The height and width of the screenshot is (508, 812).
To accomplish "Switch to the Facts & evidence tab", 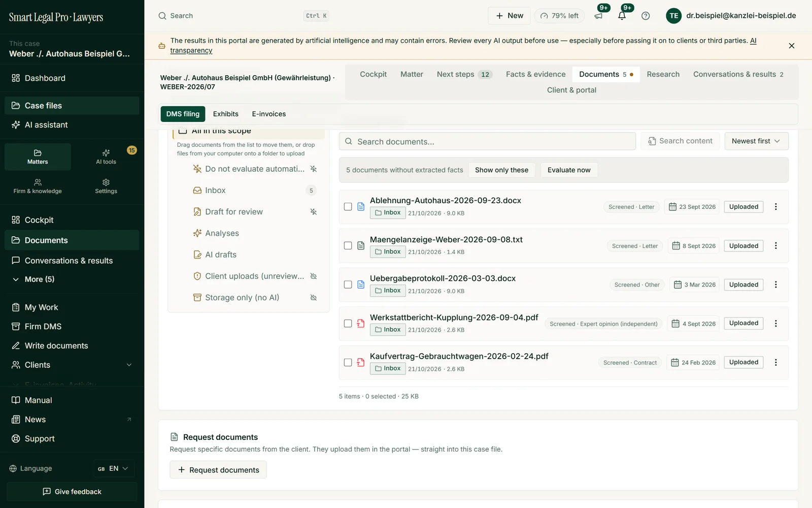I will tap(535, 74).
